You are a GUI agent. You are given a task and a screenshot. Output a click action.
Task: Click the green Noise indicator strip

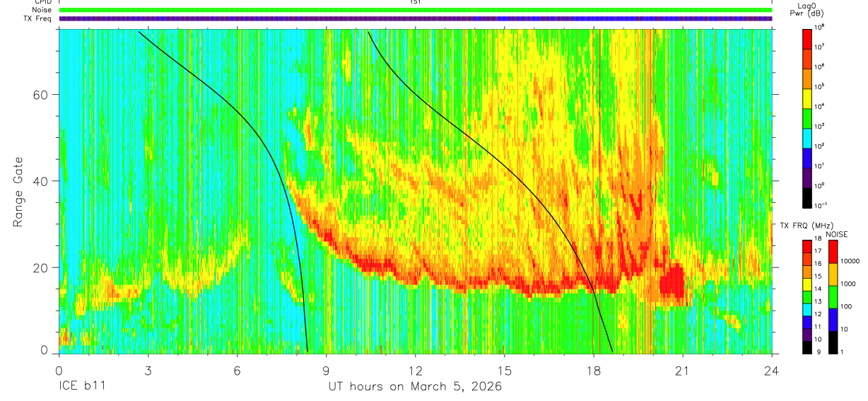[416, 10]
